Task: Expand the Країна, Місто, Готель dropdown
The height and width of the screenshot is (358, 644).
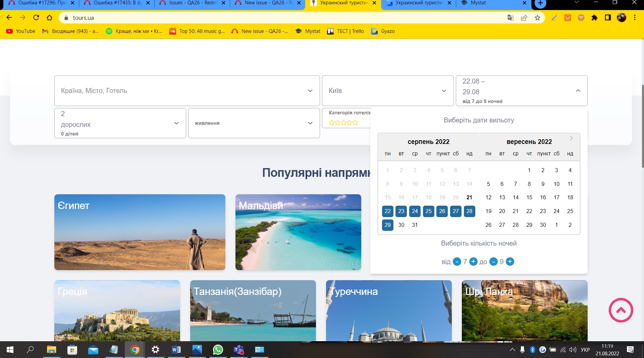Action: tap(187, 91)
